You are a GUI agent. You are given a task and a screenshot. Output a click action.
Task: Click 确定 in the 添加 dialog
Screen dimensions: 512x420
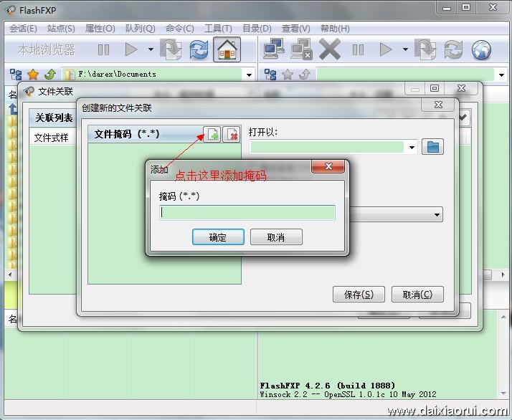point(218,237)
